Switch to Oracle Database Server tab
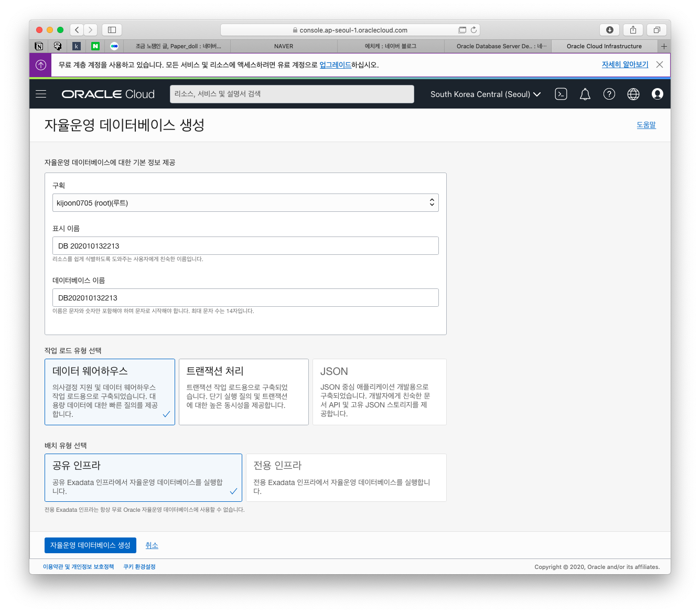Image resolution: width=700 pixels, height=613 pixels. (x=498, y=46)
